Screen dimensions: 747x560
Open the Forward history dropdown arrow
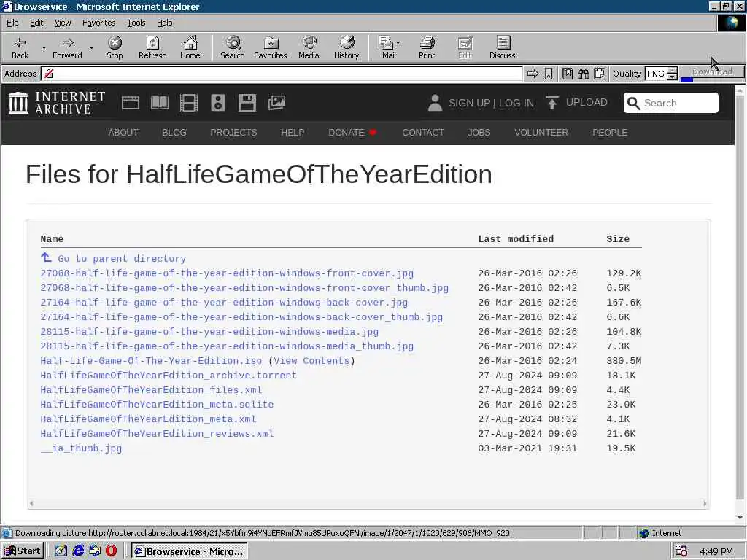point(91,47)
